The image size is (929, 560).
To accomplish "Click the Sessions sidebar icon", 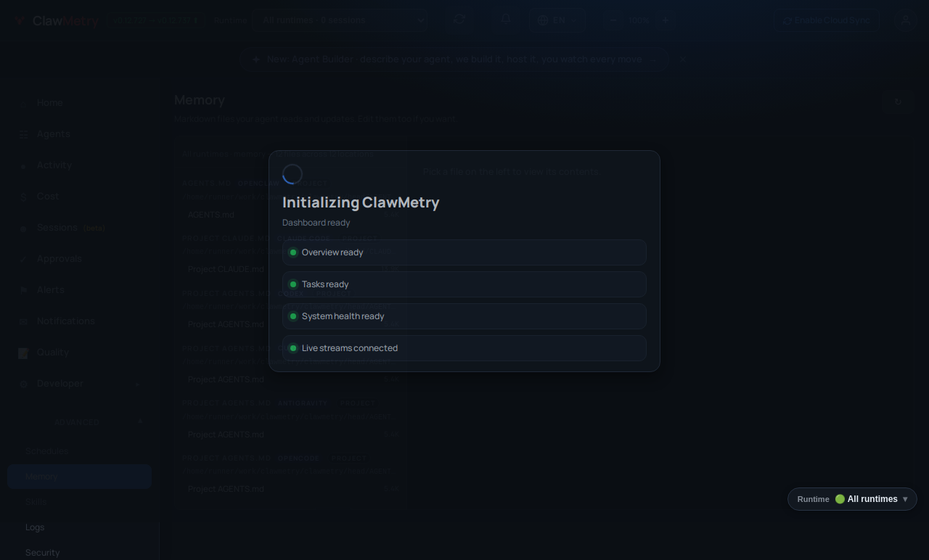I will [x=23, y=228].
